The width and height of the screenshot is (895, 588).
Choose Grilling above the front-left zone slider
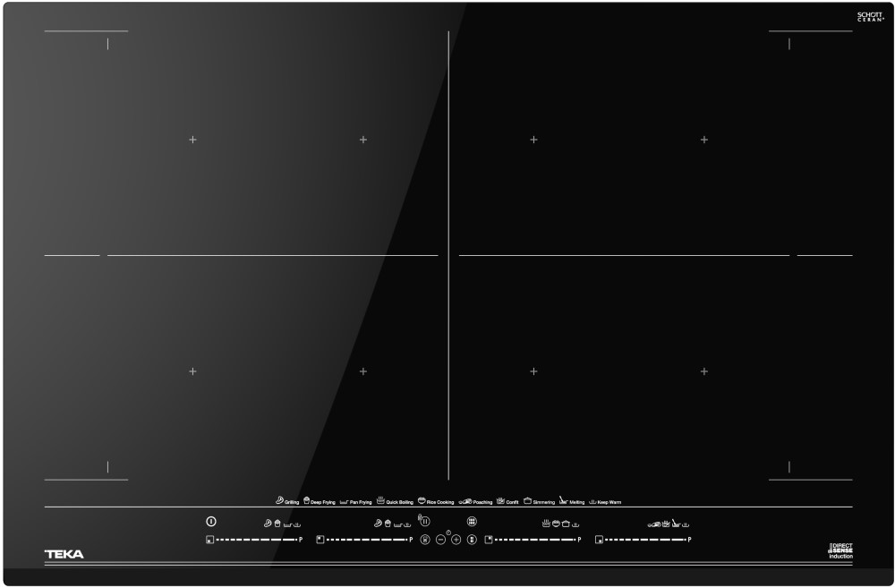pyautogui.click(x=267, y=523)
